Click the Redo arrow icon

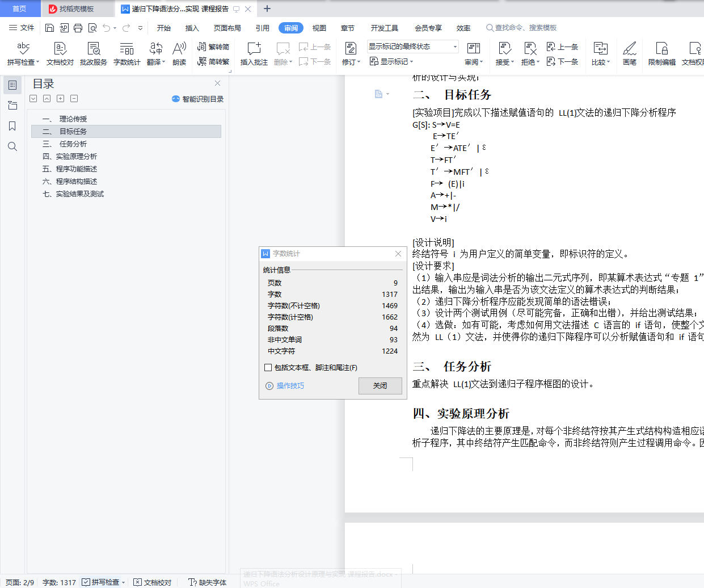point(126,28)
